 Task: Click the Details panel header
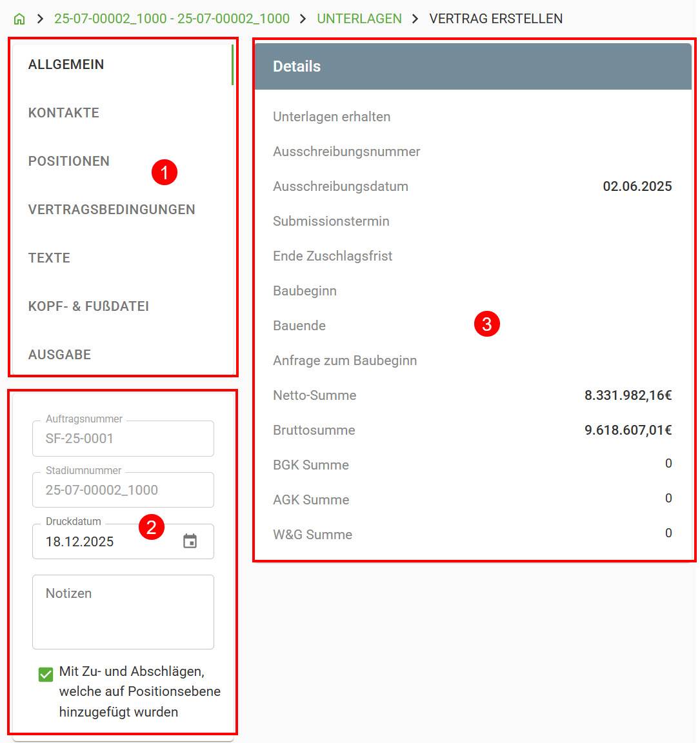(x=473, y=66)
